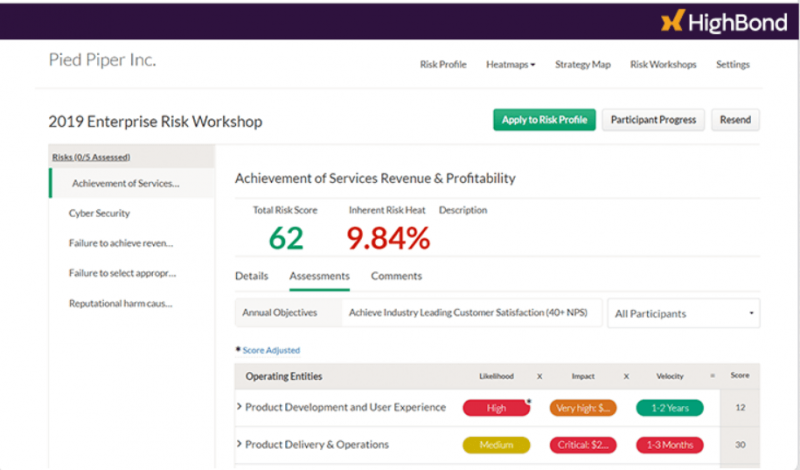This screenshot has width=800, height=470.
Task: Open the Risk Profile page
Action: pos(443,64)
